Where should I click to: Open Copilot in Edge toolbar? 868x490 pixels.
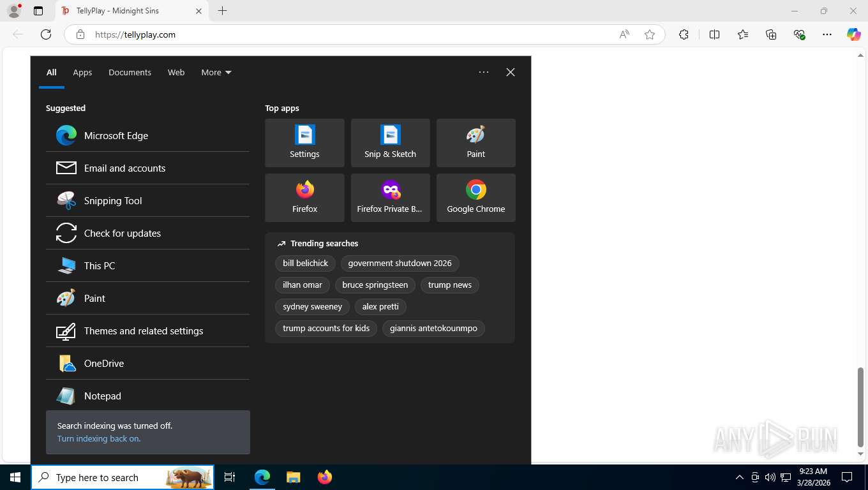pyautogui.click(x=854, y=34)
